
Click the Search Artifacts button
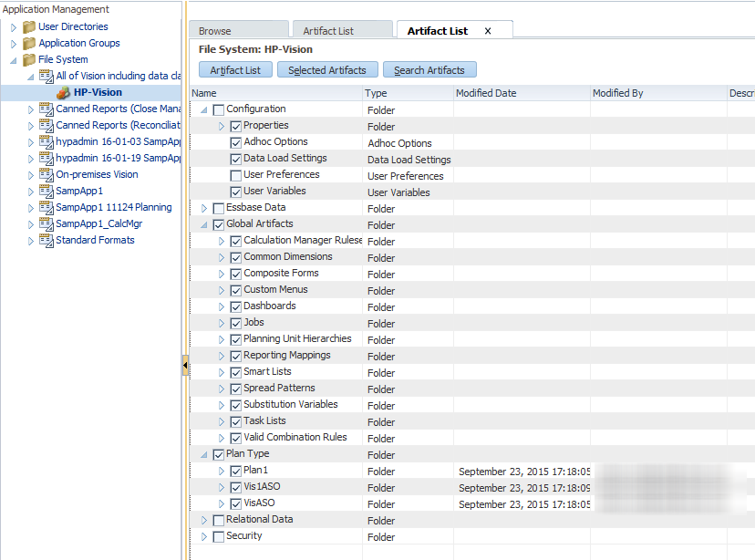point(429,70)
